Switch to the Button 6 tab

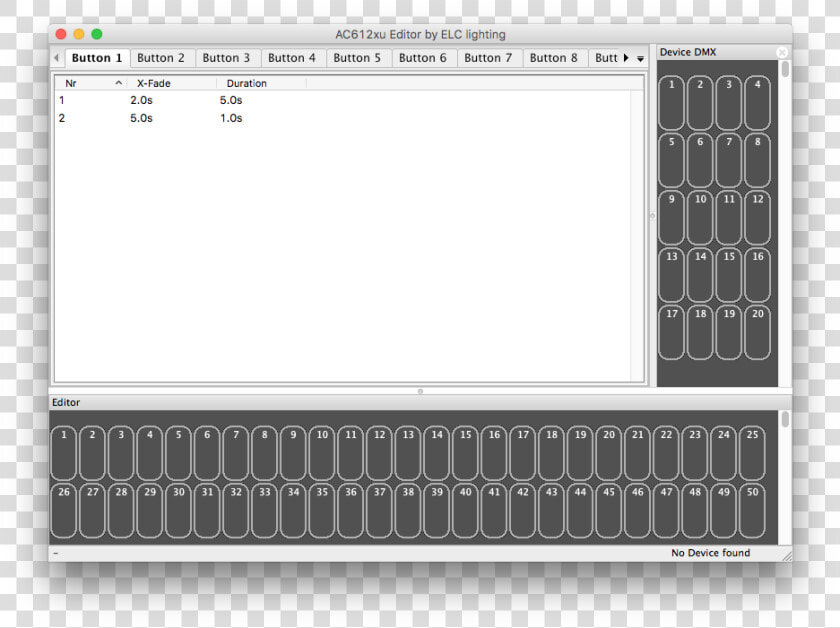pyautogui.click(x=423, y=58)
